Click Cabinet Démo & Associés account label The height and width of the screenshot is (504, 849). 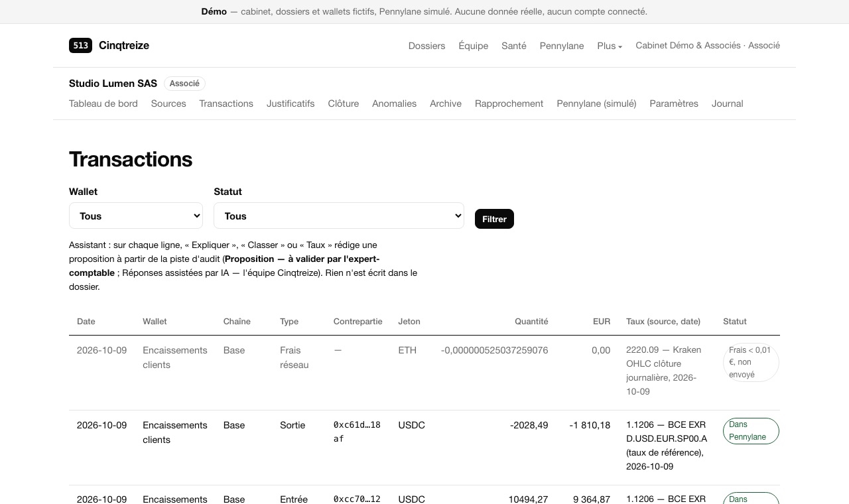708,45
